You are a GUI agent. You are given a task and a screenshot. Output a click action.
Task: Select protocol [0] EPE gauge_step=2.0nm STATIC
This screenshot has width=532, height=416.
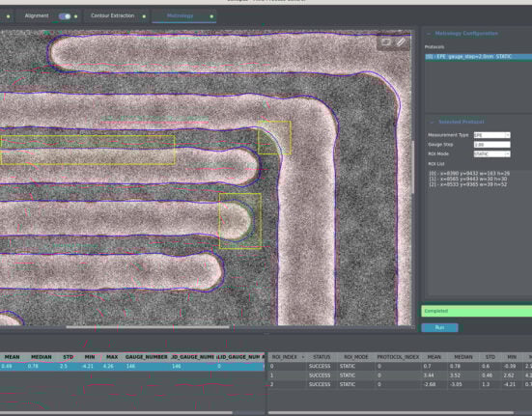pos(478,57)
